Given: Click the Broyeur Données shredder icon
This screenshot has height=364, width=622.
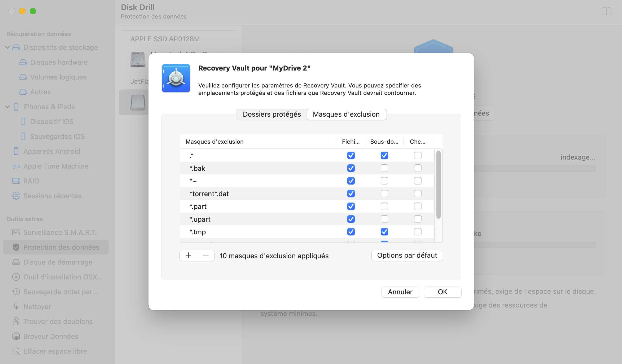Looking at the screenshot, I should point(16,336).
